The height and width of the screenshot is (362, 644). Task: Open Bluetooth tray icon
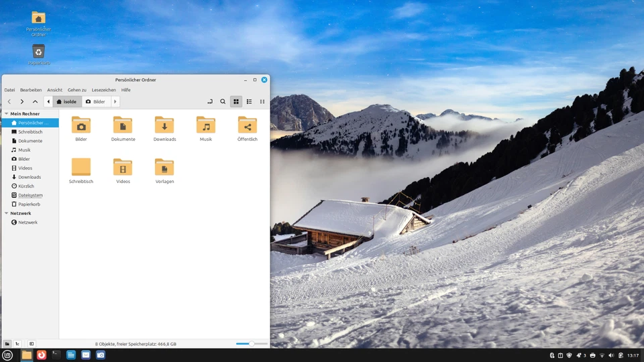click(552, 355)
